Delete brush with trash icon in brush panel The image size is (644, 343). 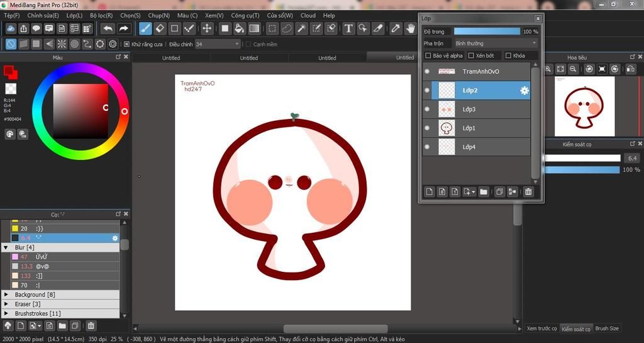[x=91, y=326]
